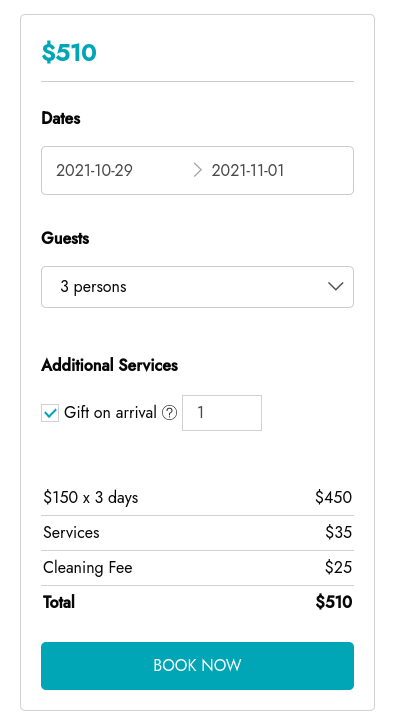Screen dimensions: 399x723
Task: Open the 3 persons guests dropdown
Action: [x=197, y=287]
